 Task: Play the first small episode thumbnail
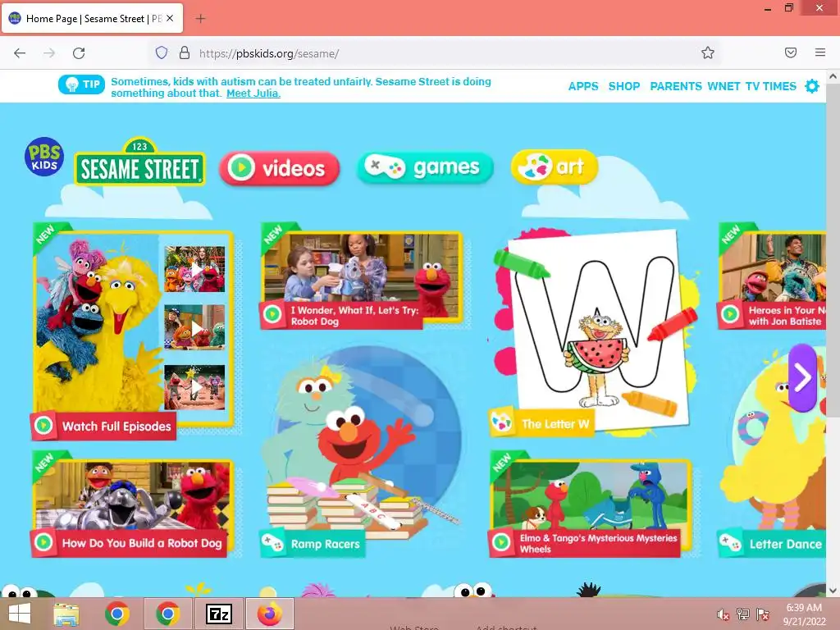coord(194,269)
